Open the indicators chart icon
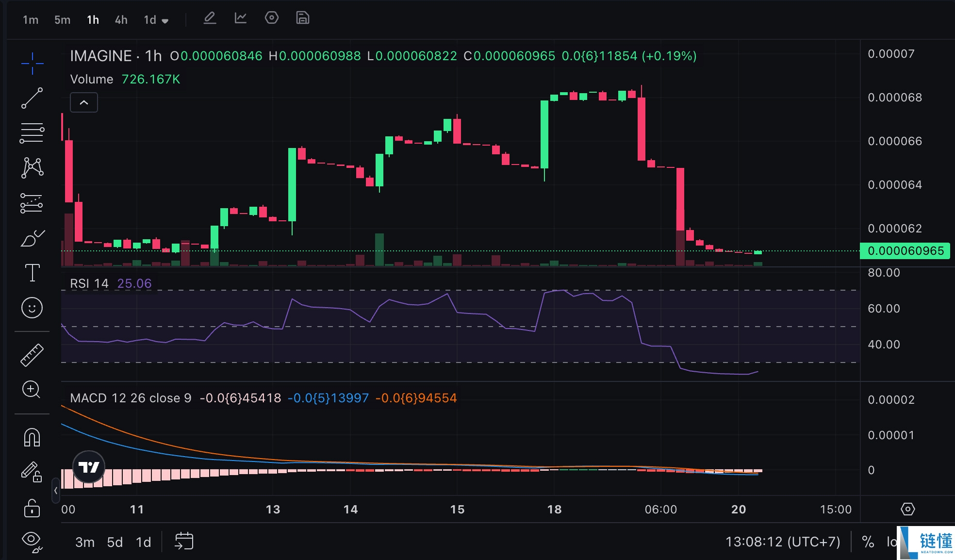Viewport: 955px width, 560px height. [x=241, y=18]
